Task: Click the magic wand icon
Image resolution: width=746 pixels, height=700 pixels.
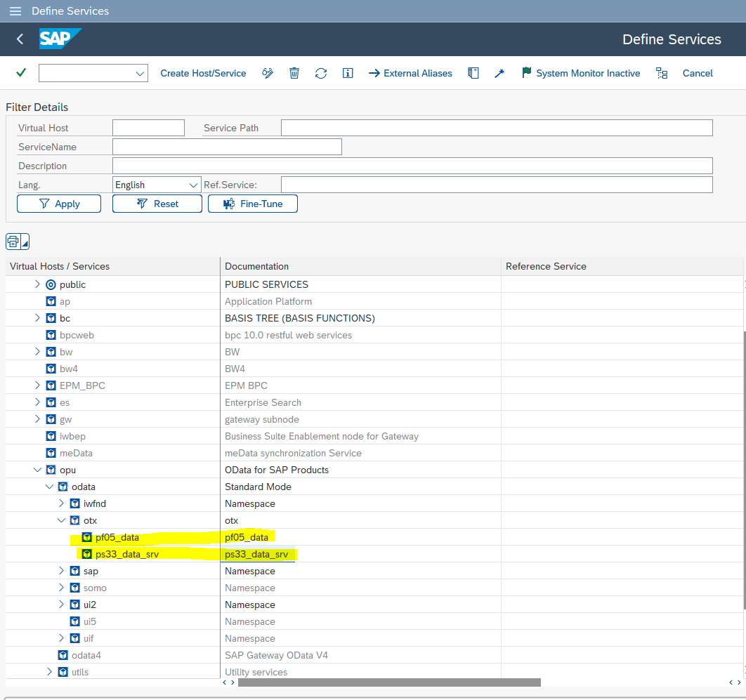Action: [x=499, y=73]
